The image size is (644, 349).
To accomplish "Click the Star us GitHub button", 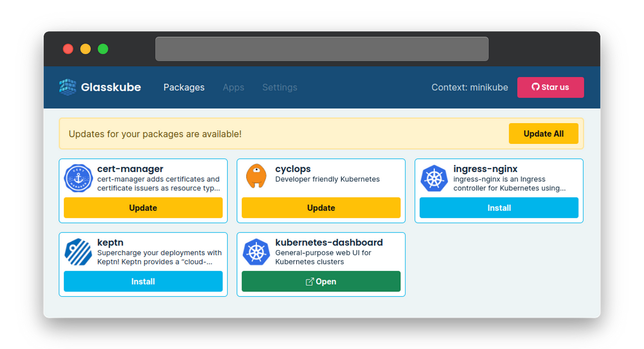I will click(551, 87).
